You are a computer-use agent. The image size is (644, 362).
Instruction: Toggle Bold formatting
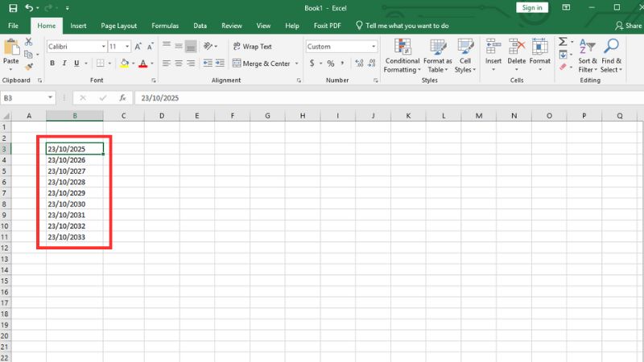click(52, 64)
